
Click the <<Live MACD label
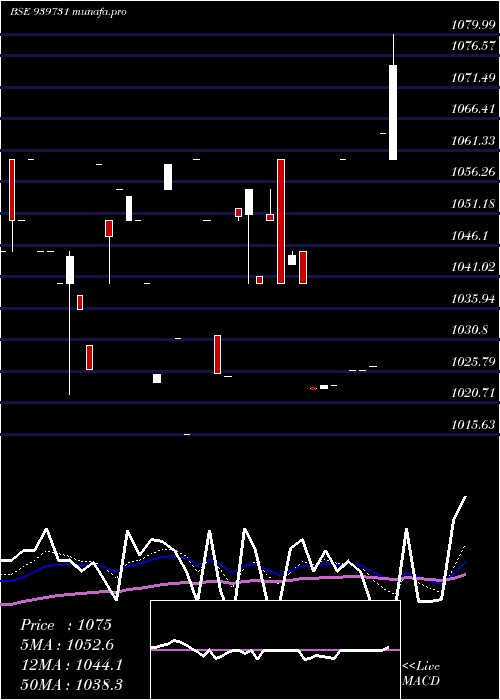(421, 673)
